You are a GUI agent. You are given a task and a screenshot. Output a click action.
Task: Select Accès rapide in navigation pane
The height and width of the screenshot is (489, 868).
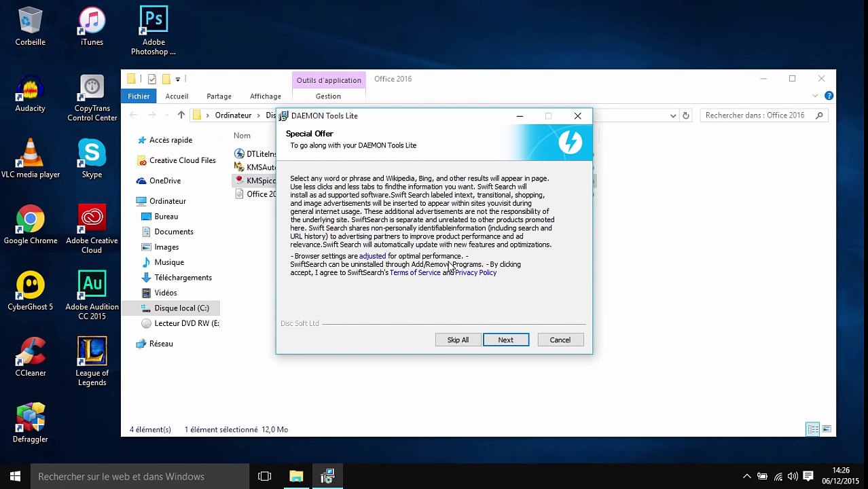tap(170, 140)
